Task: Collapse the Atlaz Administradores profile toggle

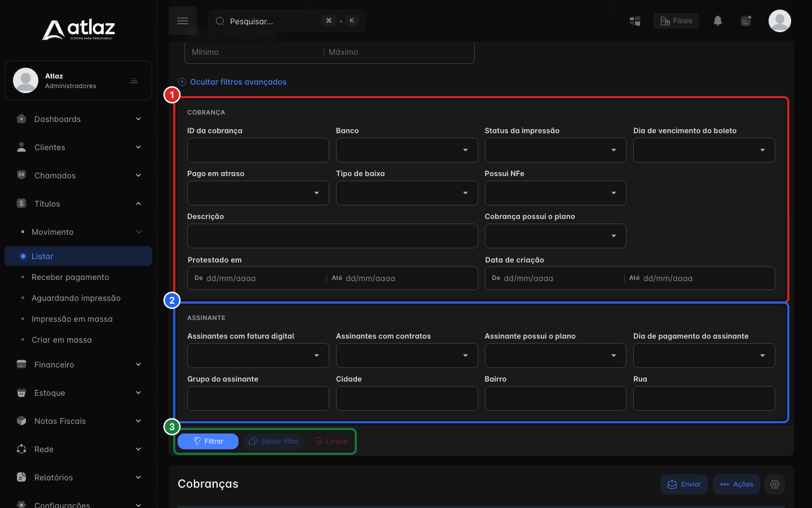Action: pos(134,81)
